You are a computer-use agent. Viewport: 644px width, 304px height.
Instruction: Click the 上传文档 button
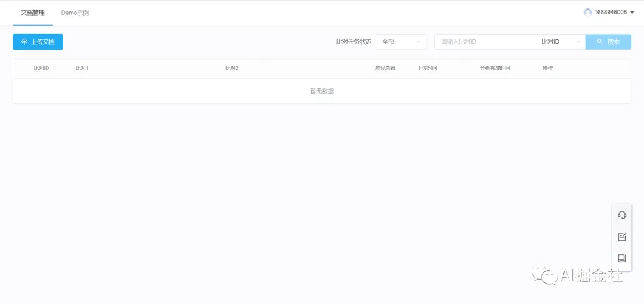pos(38,42)
